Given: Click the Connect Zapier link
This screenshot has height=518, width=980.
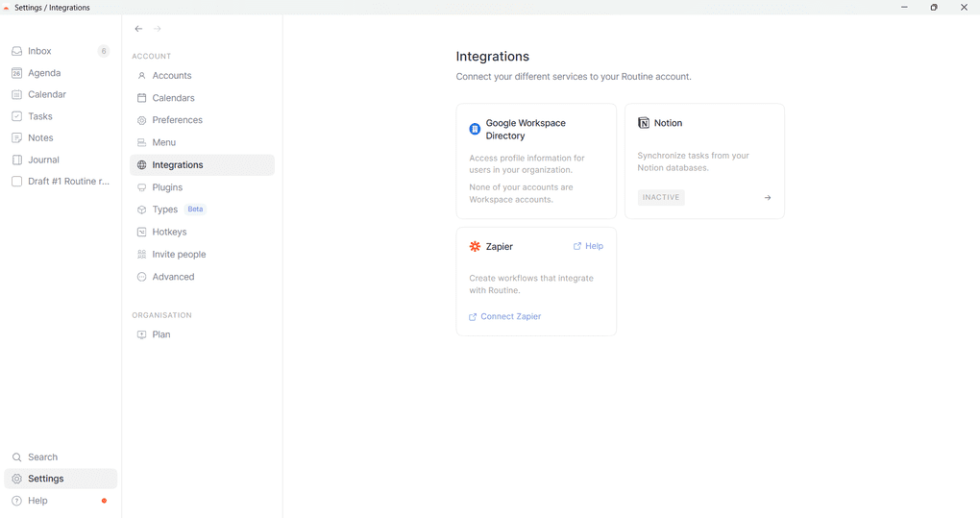Looking at the screenshot, I should click(x=505, y=317).
